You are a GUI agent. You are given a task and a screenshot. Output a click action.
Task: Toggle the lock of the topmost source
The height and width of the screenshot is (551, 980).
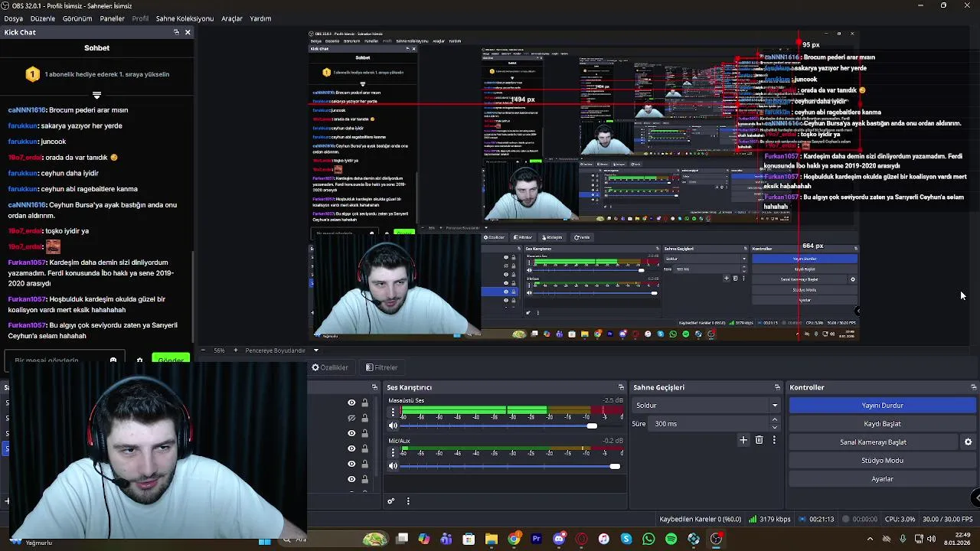(x=364, y=403)
